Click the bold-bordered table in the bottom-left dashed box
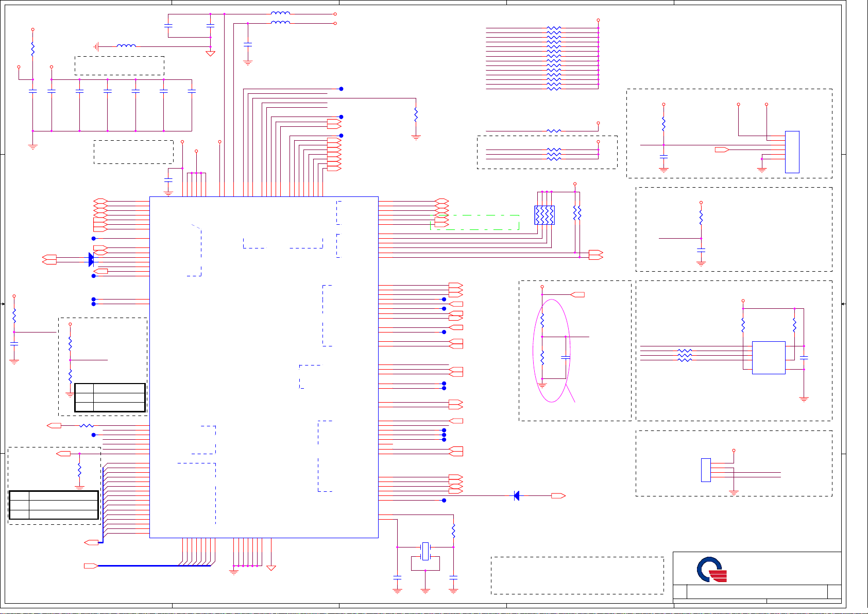 [54, 505]
